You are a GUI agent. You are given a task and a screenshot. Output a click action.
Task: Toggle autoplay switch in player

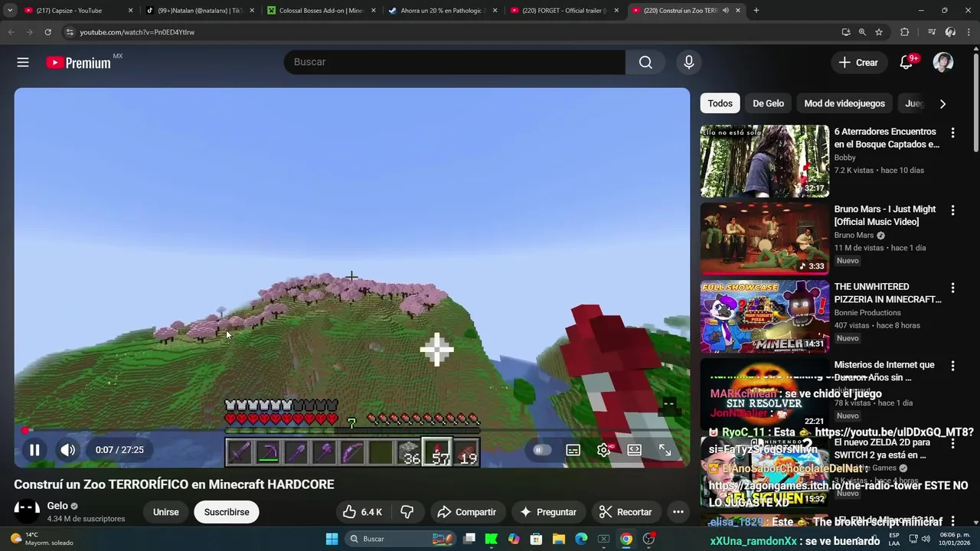541,450
